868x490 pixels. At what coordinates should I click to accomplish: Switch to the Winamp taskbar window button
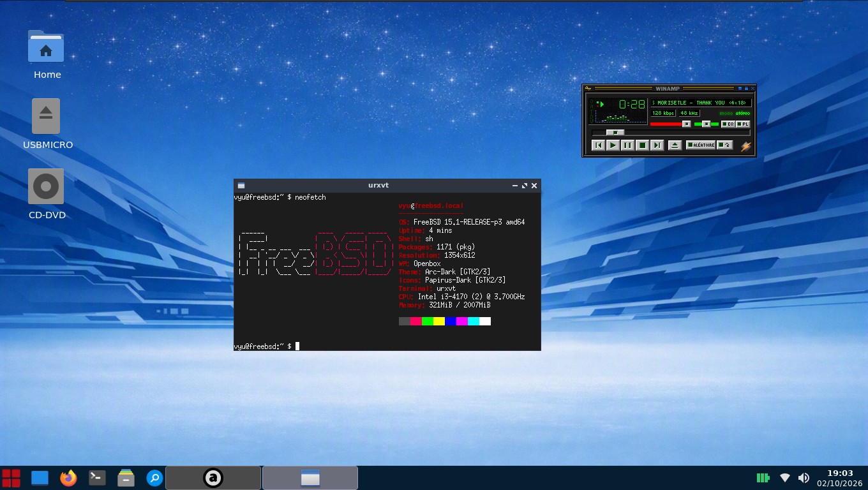(213, 478)
